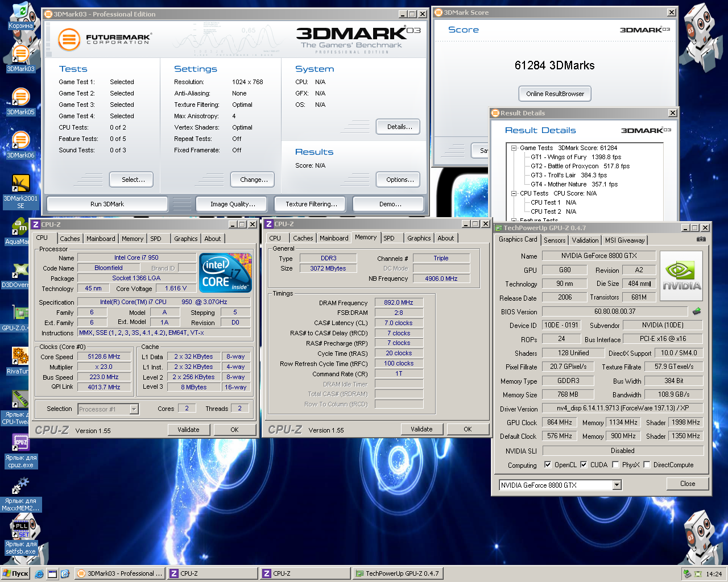The image size is (728, 582).
Task: Open the 3DMark2001 SE desktop icon
Action: pyautogui.click(x=20, y=192)
